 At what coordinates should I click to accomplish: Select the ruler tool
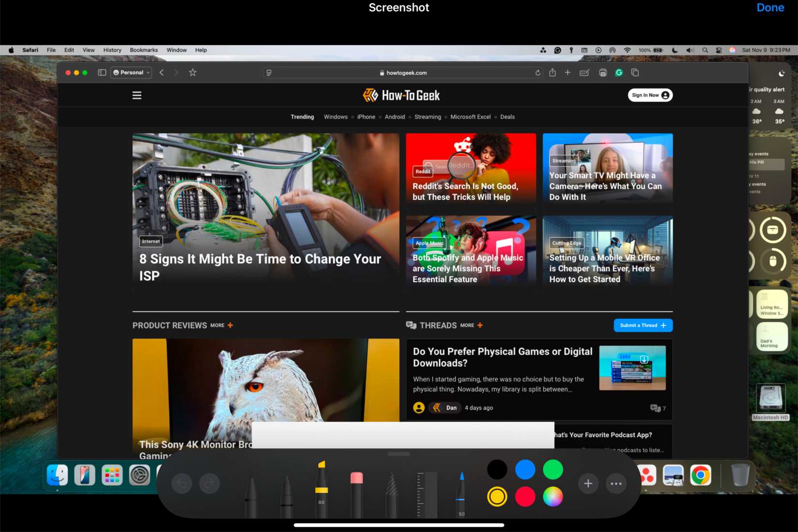coord(427,494)
